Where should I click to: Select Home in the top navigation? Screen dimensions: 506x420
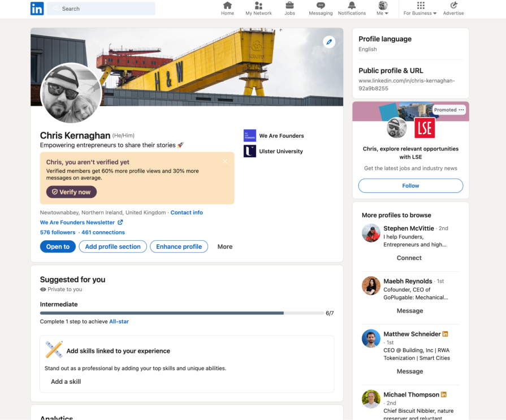[x=227, y=8]
